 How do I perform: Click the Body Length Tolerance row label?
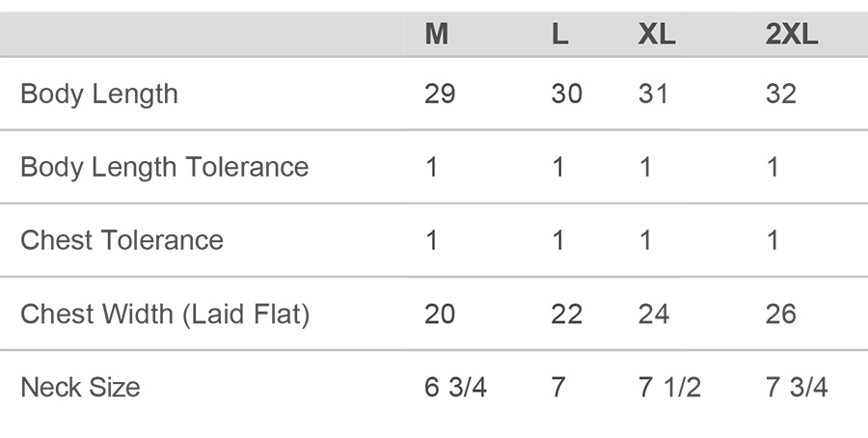pyautogui.click(x=165, y=167)
